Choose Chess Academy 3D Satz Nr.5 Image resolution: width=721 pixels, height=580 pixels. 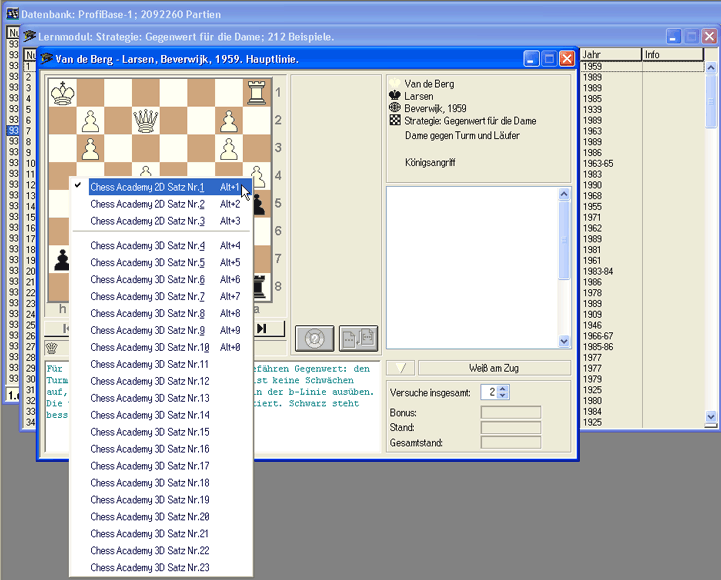coord(162,263)
